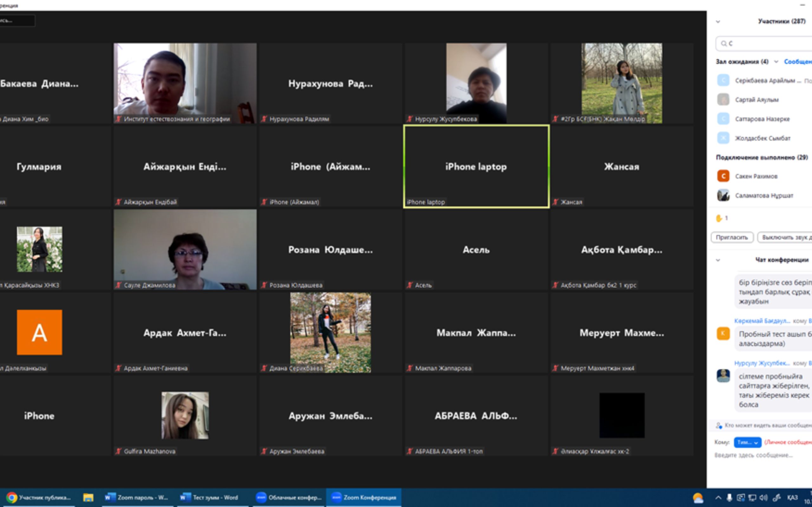Collapse the Чат конференции panel chevron
This screenshot has width=812, height=507.
[x=718, y=260]
